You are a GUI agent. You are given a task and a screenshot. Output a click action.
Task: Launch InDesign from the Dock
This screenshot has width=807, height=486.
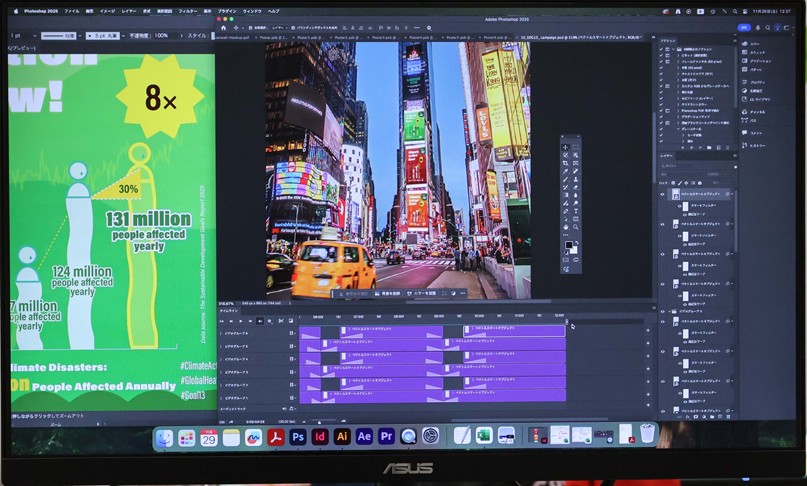point(320,437)
